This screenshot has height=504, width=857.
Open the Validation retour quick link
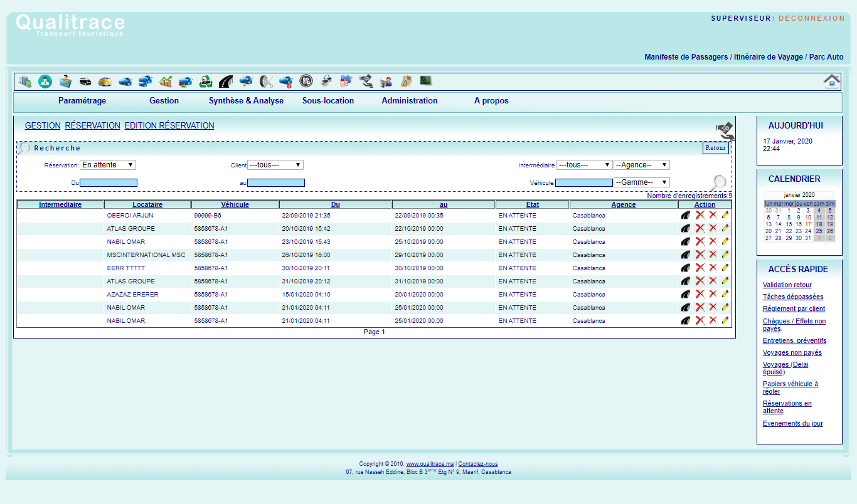(787, 285)
